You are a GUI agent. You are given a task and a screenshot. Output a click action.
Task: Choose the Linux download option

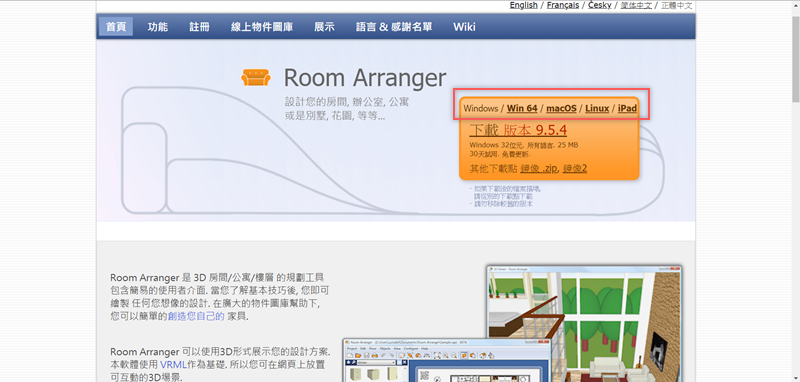(x=597, y=109)
